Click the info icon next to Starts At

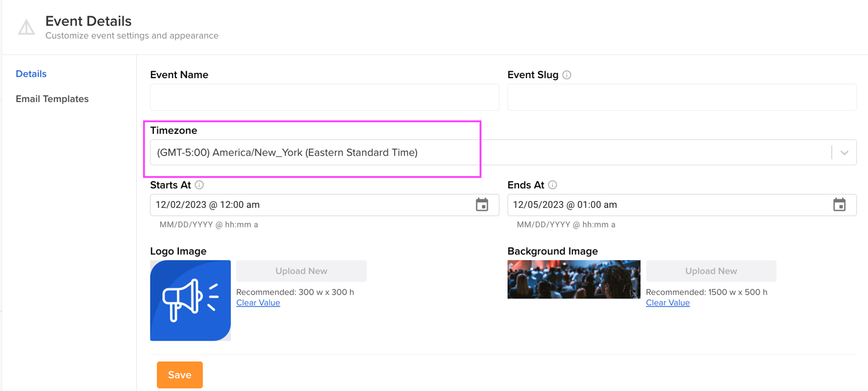(199, 185)
